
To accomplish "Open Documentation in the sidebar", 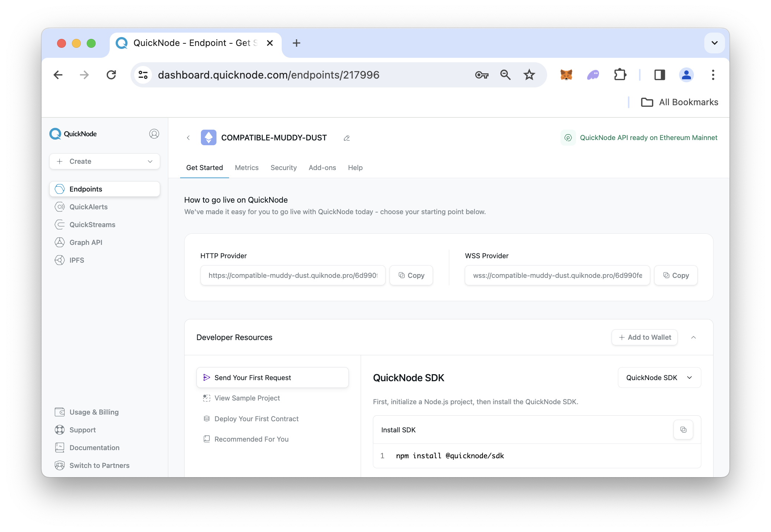I will click(87, 448).
